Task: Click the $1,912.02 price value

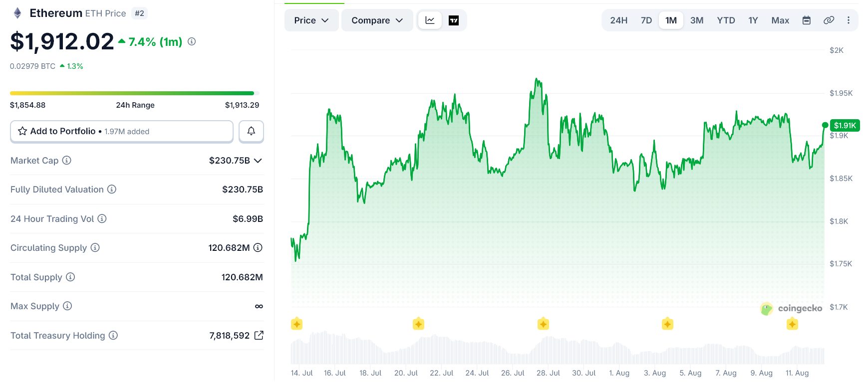Action: (62, 41)
